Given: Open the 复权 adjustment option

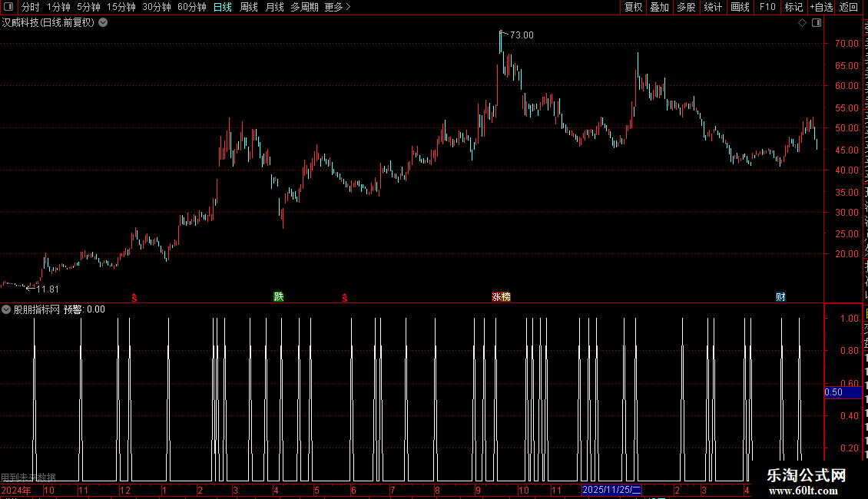Looking at the screenshot, I should 633,7.
